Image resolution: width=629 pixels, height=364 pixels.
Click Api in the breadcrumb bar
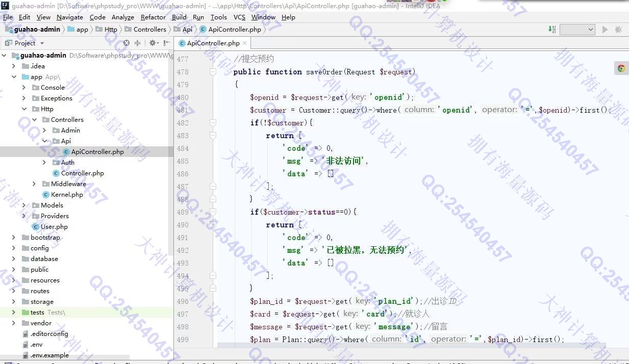point(183,30)
